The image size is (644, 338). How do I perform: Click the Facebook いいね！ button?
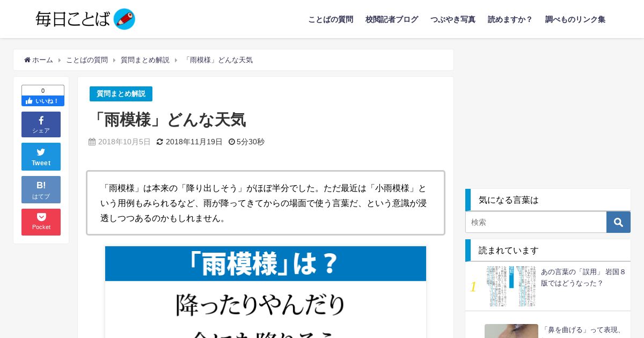tap(43, 101)
